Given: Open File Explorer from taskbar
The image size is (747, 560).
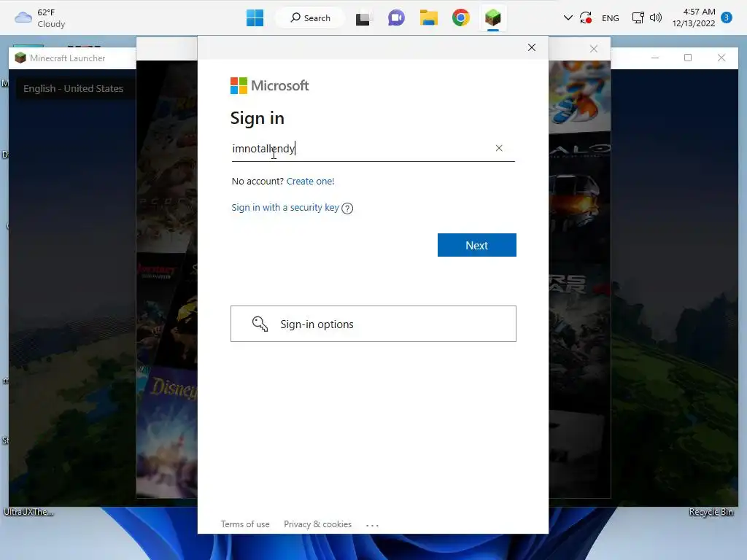Looking at the screenshot, I should tap(429, 18).
